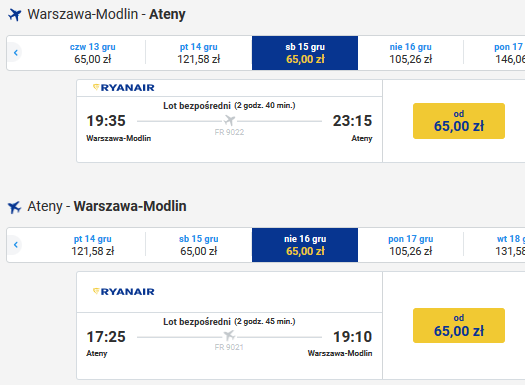Click the landing plane icon beside Ateny - Warszawa-Modlin

click(x=14, y=207)
